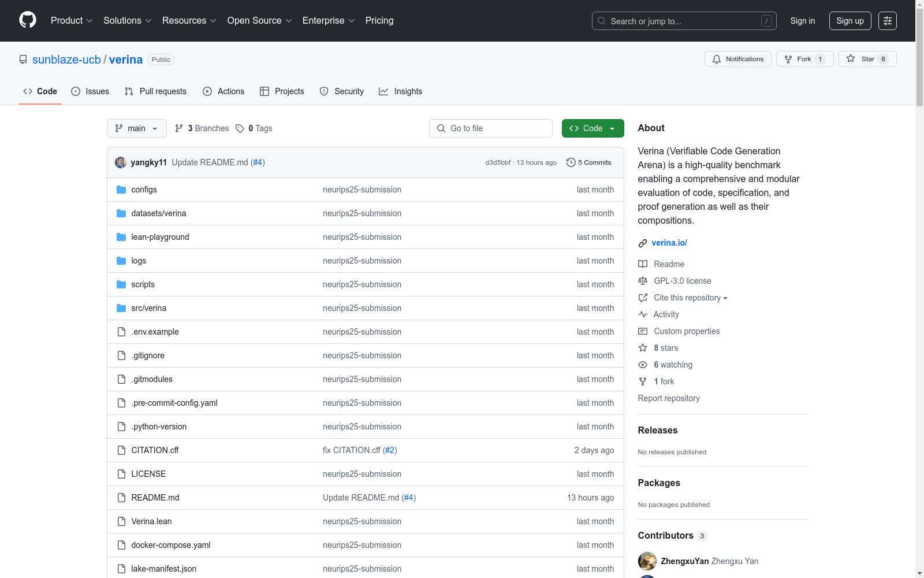The height and width of the screenshot is (578, 924).
Task: Click yangky11's avatar in the commit header
Action: tap(121, 162)
